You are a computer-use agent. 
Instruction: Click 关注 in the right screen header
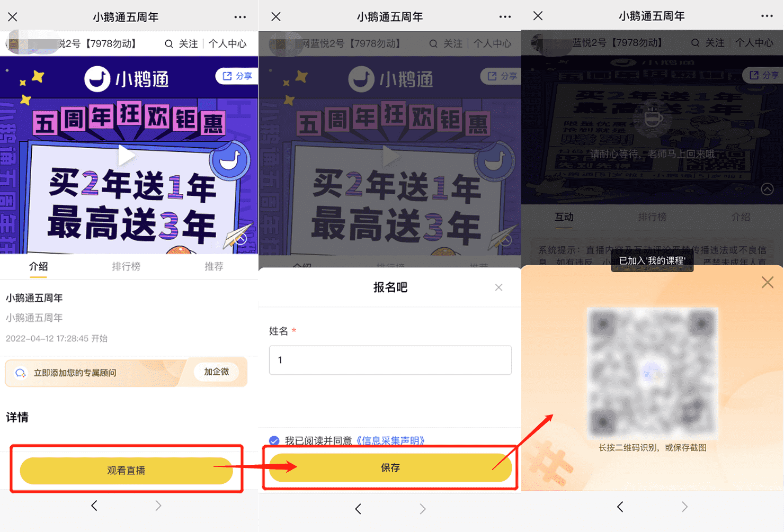coord(715,43)
